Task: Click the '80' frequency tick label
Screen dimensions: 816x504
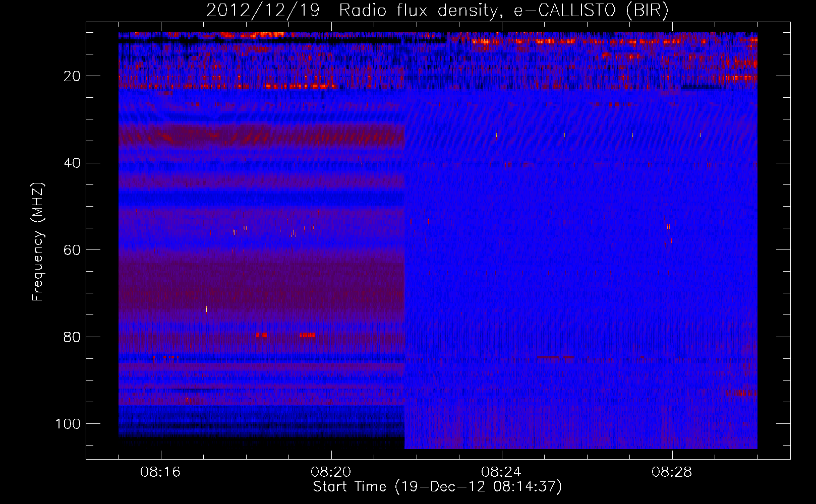Action: pyautogui.click(x=73, y=337)
